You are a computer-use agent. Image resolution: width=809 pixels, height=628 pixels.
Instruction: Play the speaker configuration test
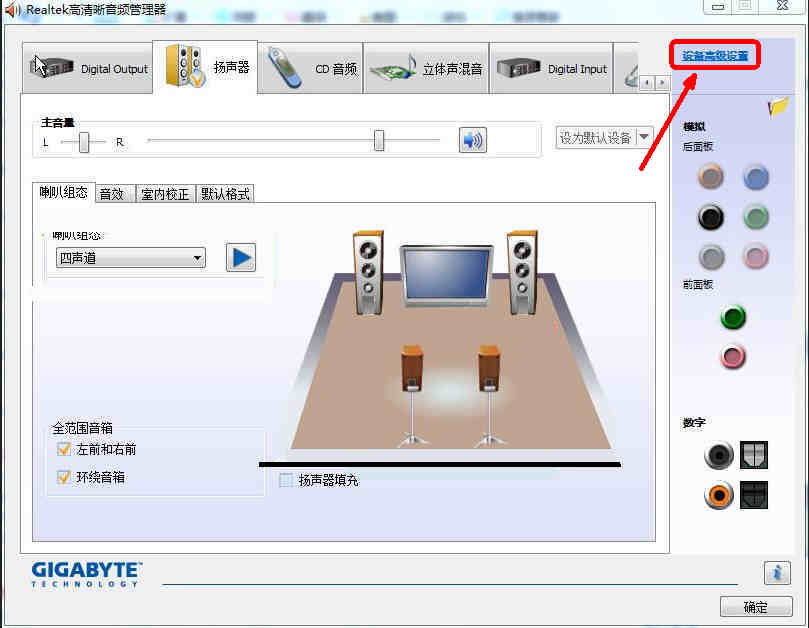(x=240, y=257)
